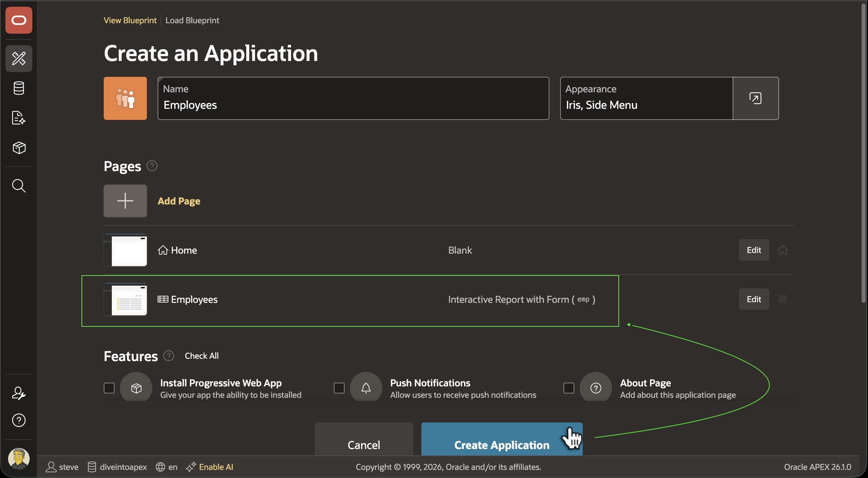
Task: Click the Push Notifications bell icon
Action: [366, 388]
